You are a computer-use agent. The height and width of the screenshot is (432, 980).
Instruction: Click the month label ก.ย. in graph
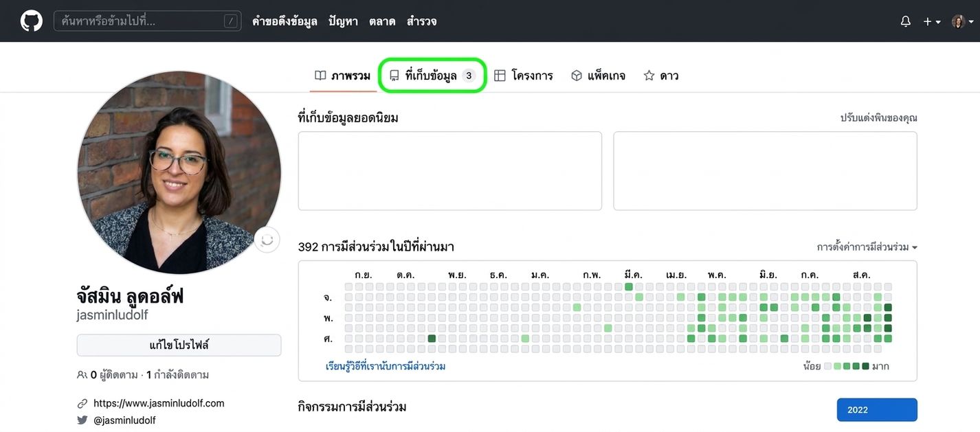pos(364,275)
